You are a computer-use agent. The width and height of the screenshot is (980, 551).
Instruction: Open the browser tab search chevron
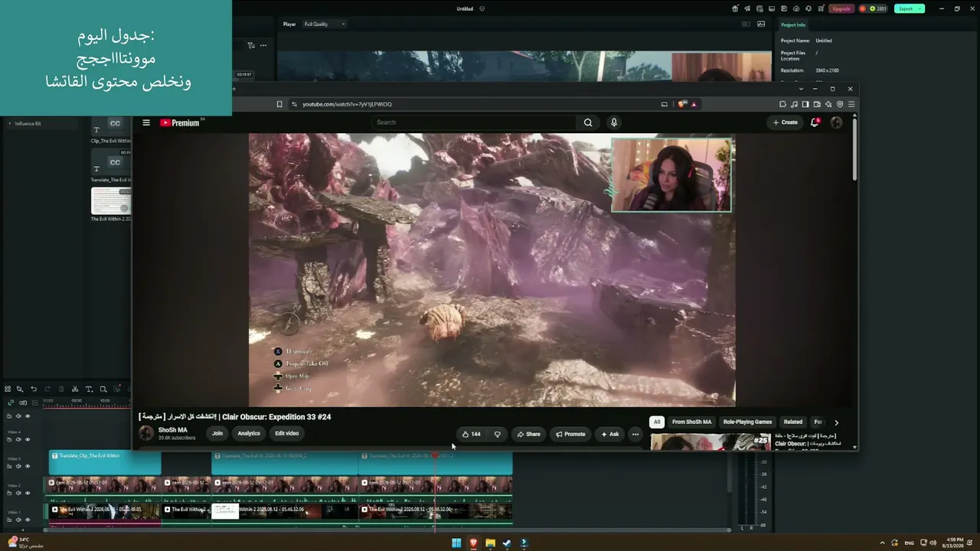coord(801,89)
